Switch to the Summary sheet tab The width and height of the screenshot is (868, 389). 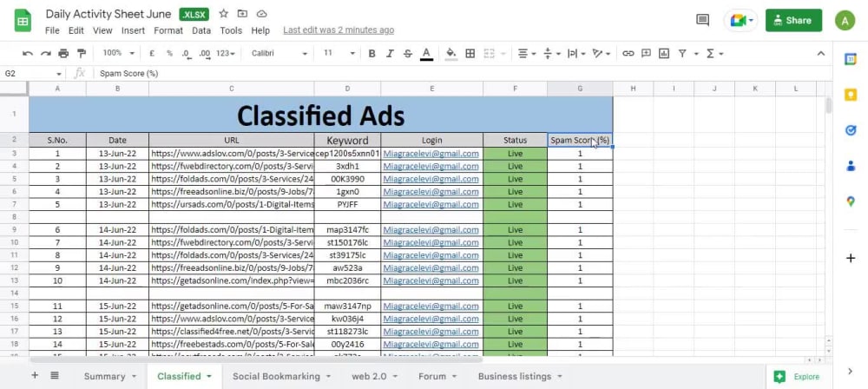point(109,376)
